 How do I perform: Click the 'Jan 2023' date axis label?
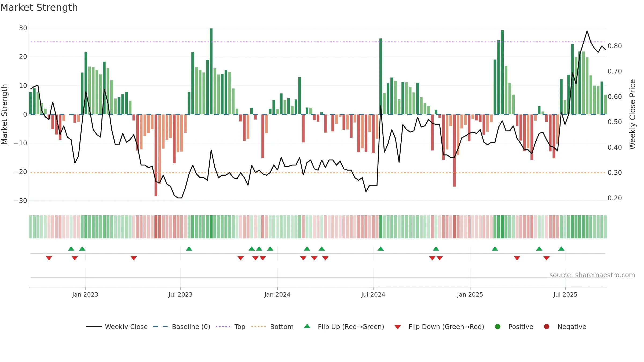(x=85, y=295)
